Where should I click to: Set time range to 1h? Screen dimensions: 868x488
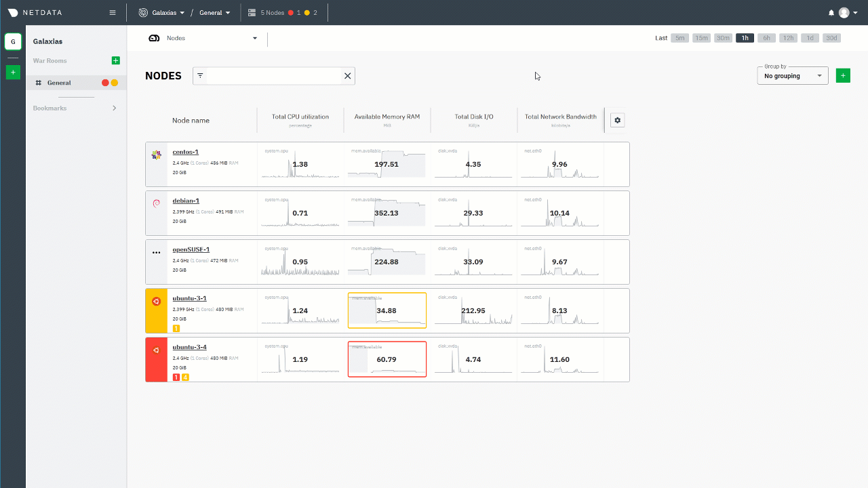tap(745, 38)
